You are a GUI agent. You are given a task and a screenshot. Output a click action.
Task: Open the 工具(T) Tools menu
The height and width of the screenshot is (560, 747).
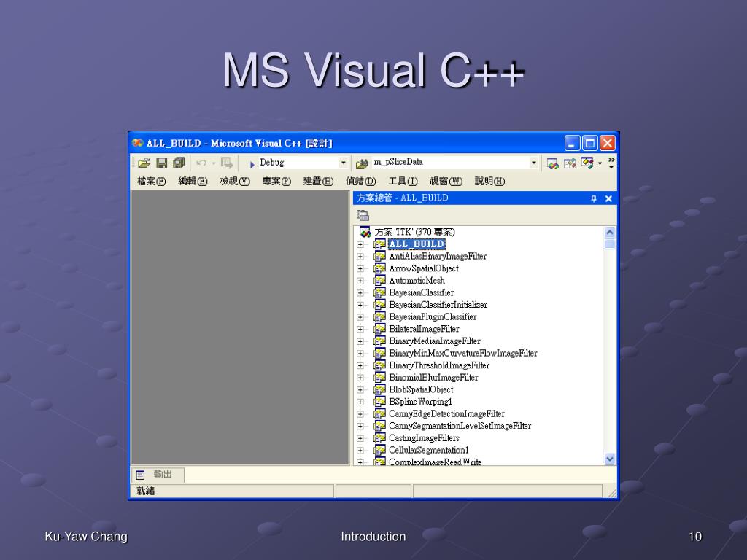pos(403,182)
